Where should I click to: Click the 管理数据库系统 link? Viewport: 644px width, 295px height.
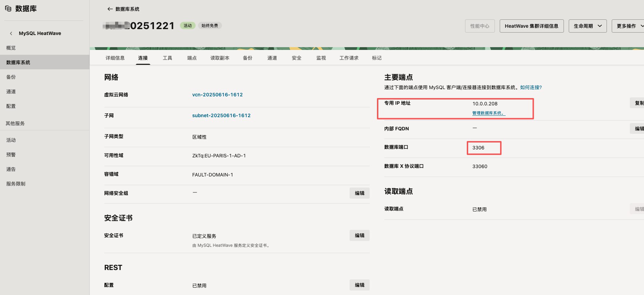[488, 113]
